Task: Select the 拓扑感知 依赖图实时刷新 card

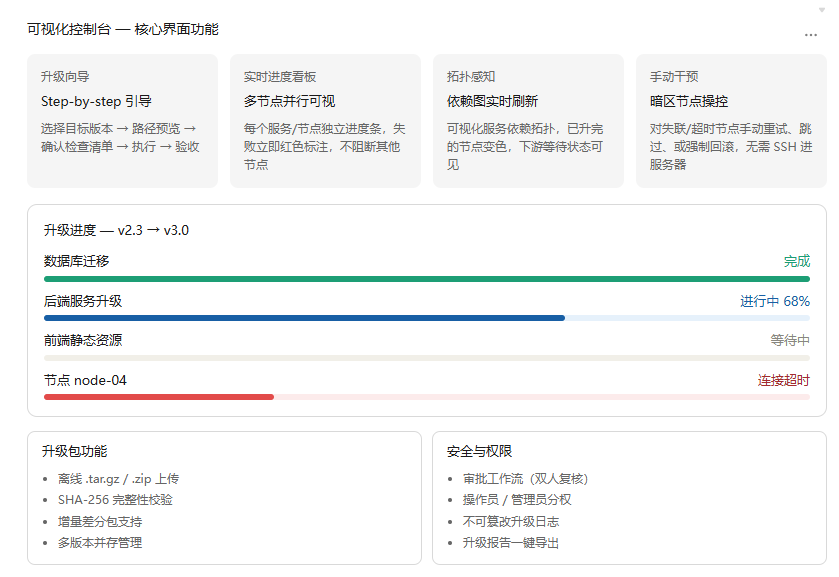Action: click(528, 121)
